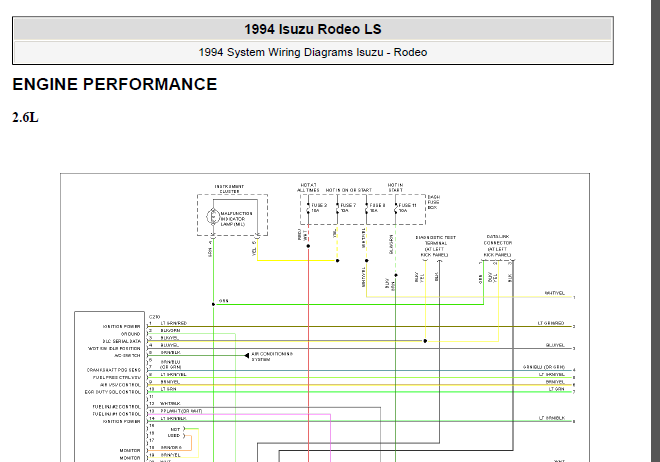This screenshot has height=462, width=660.
Task: Click WHT/YEL label at right-edge wire 1
Action: pos(555,293)
